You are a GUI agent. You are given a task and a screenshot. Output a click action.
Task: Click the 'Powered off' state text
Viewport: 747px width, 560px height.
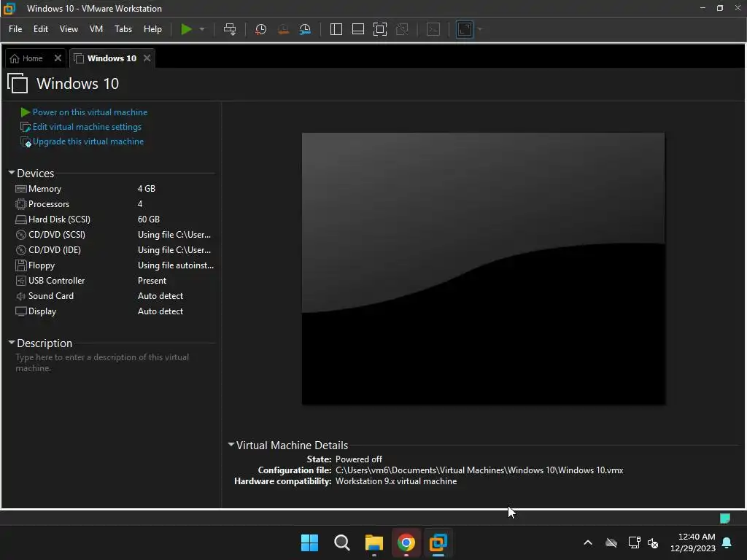coord(359,459)
